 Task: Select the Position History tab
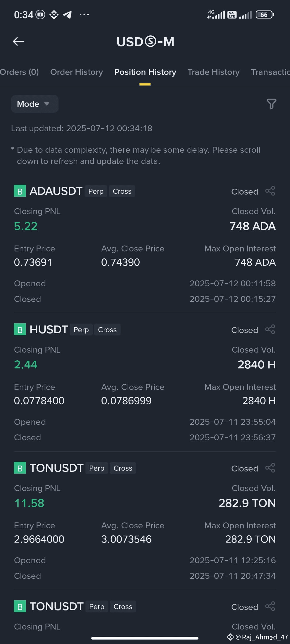145,72
